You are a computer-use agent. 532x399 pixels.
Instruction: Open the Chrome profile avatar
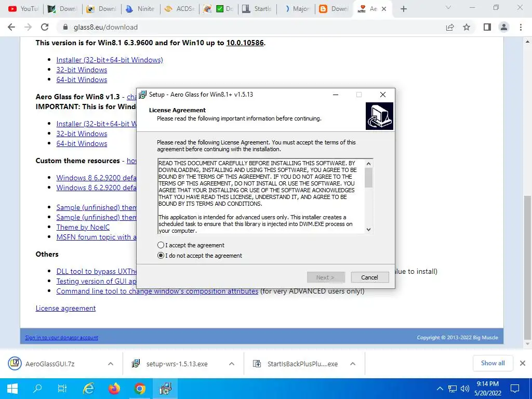pyautogui.click(x=504, y=27)
